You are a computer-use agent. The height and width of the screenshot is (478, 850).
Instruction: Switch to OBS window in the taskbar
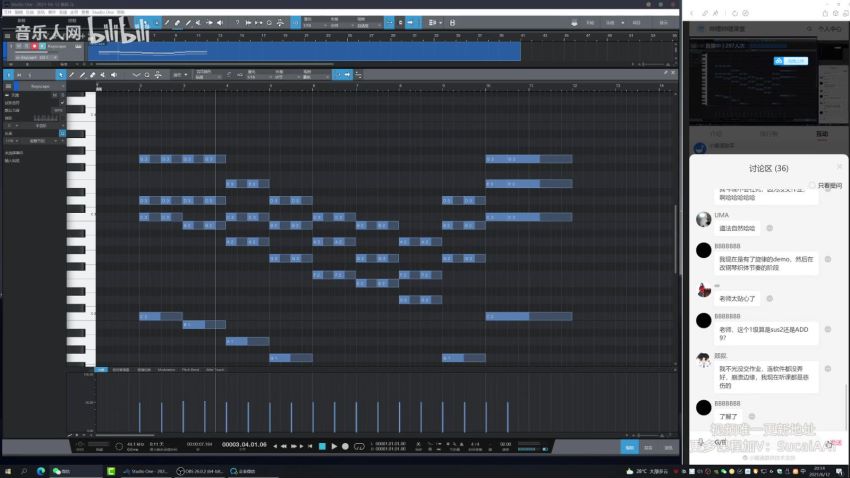200,471
